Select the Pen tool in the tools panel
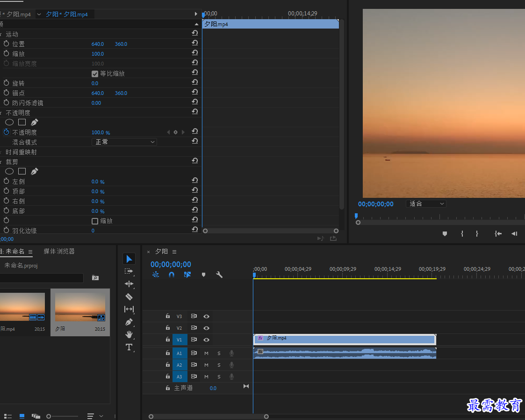 tap(129, 322)
